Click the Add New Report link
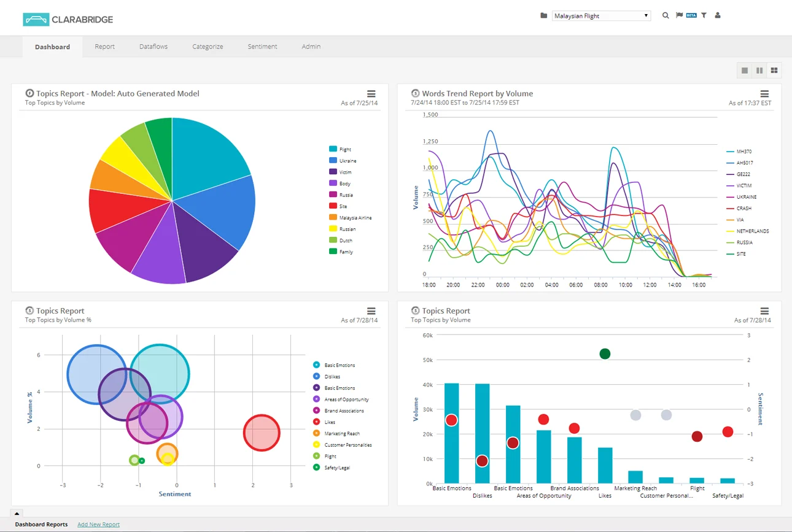Image resolution: width=792 pixels, height=532 pixels. point(98,524)
